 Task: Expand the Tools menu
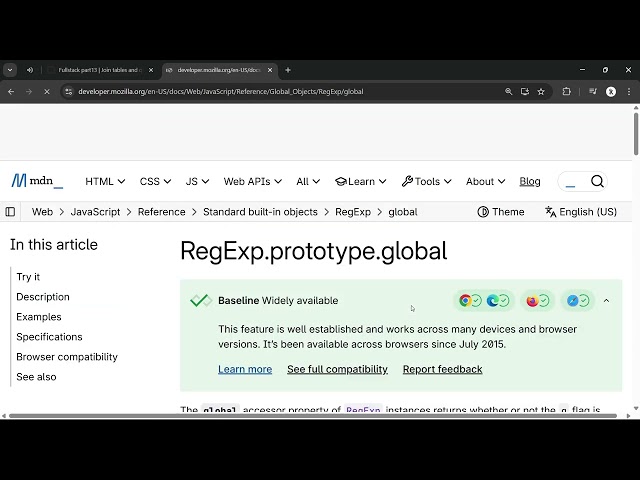click(427, 181)
